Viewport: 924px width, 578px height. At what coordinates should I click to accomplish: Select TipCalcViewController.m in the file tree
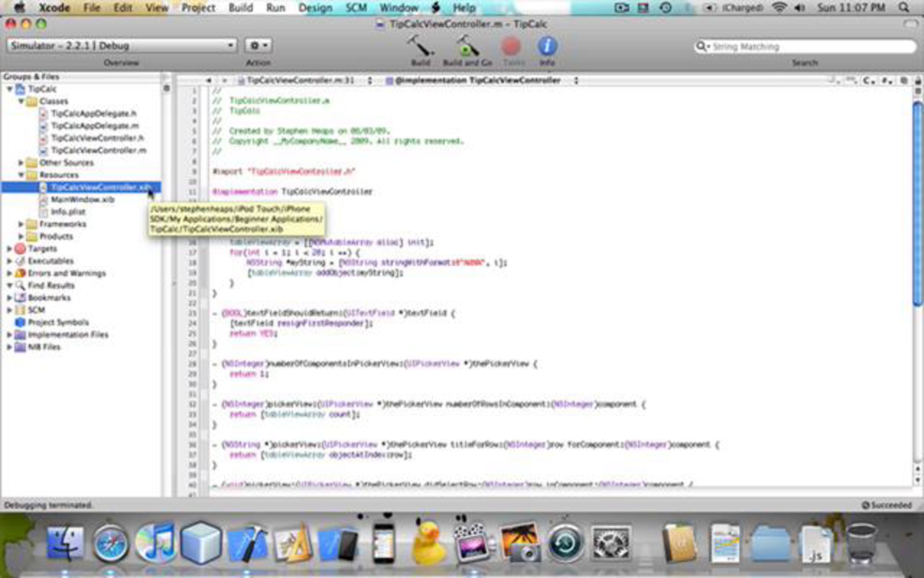[99, 150]
